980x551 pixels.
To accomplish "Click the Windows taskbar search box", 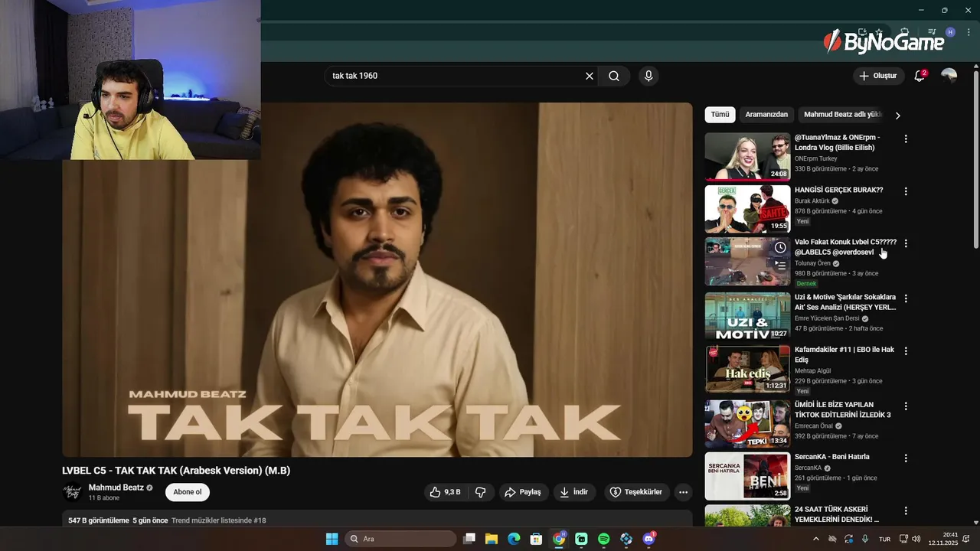I will [400, 539].
